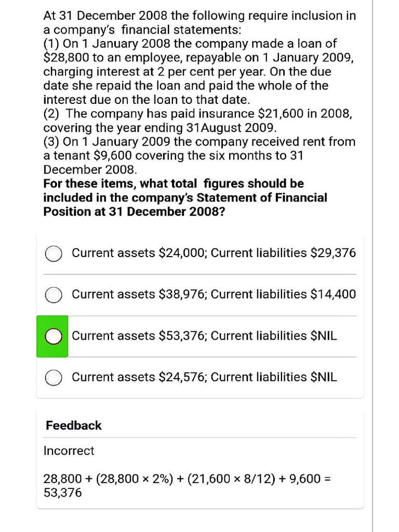Click the answer text 'Current assets $24,000; Current liabilities $29,376'
The height and width of the screenshot is (532, 399).
point(214,253)
